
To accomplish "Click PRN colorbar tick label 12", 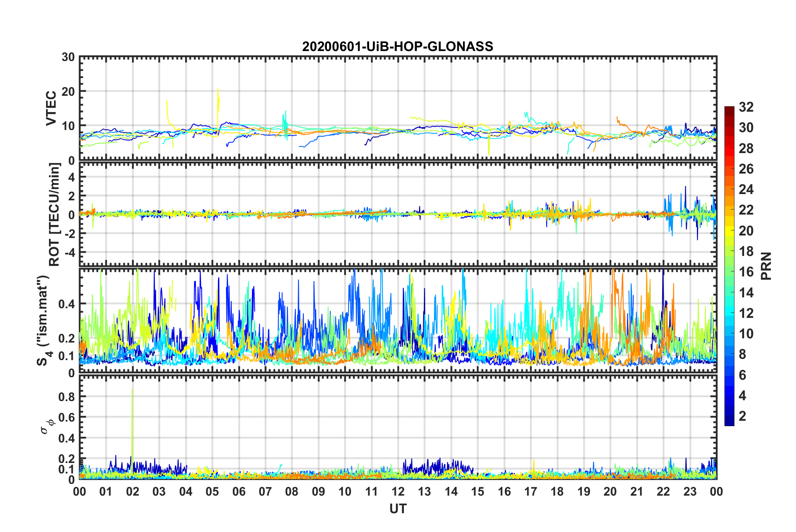I will pos(746,313).
